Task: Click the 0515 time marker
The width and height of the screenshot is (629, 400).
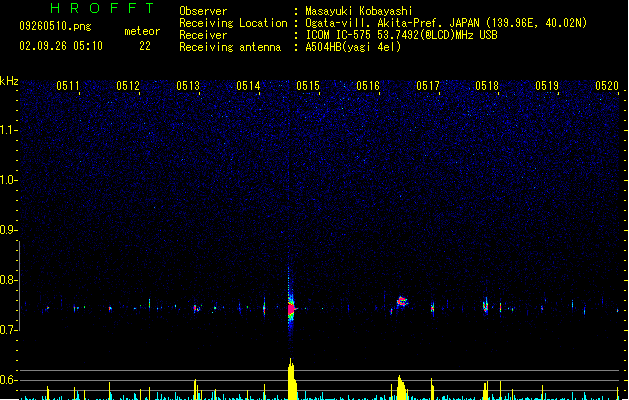Action: pyautogui.click(x=308, y=86)
